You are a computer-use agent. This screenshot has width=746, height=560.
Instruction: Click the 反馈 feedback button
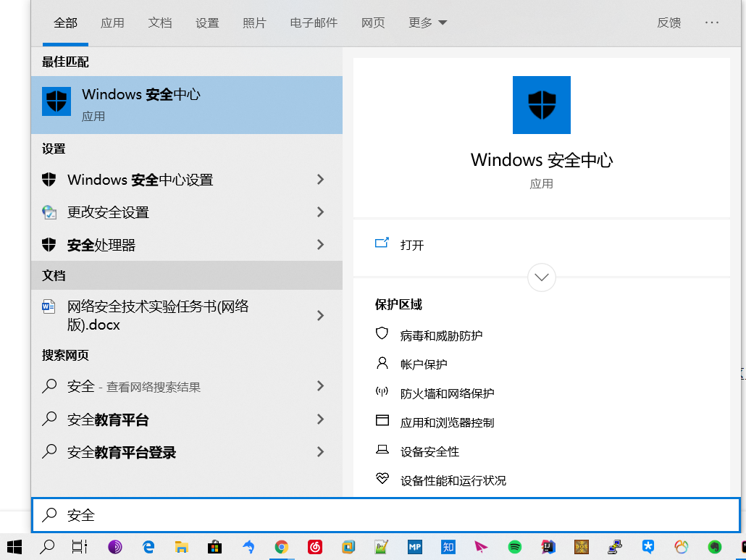point(669,22)
